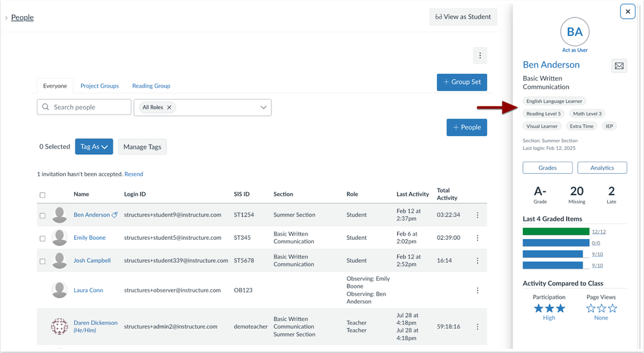The image size is (644, 353).
Task: Open Ben Anderson name link in tray
Action: coord(551,65)
